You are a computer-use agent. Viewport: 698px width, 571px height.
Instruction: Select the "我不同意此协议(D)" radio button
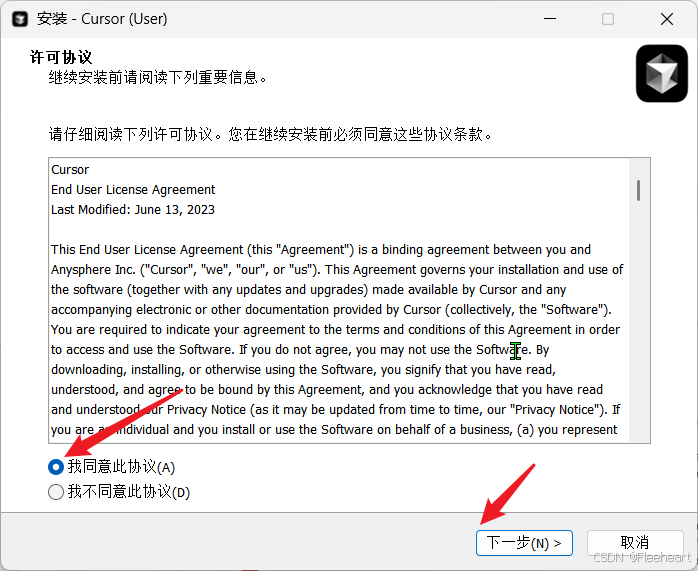[56, 492]
